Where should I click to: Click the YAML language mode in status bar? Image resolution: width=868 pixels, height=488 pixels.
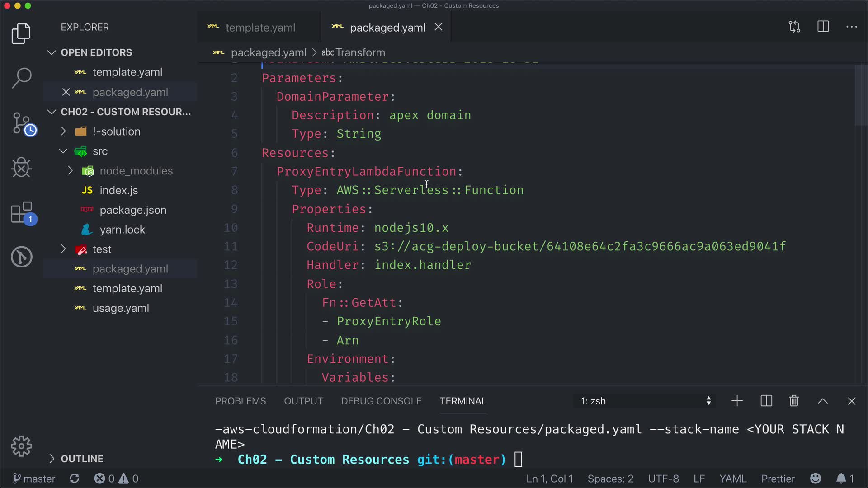click(x=732, y=479)
